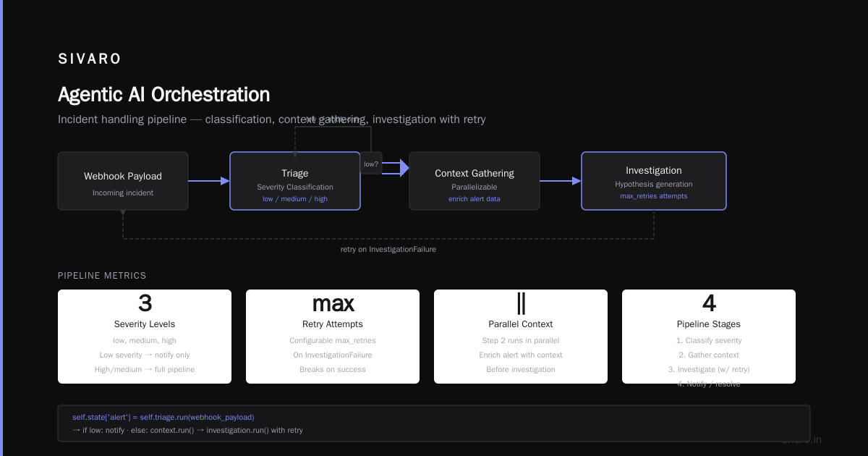Select the Context Gathering node title
This screenshot has width=868, height=456.
(475, 173)
